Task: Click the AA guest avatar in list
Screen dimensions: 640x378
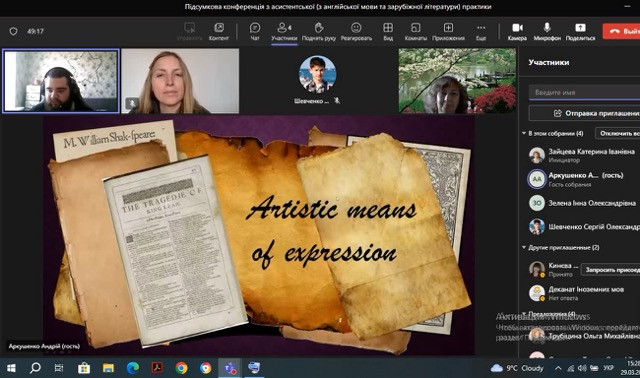Action: 536,179
